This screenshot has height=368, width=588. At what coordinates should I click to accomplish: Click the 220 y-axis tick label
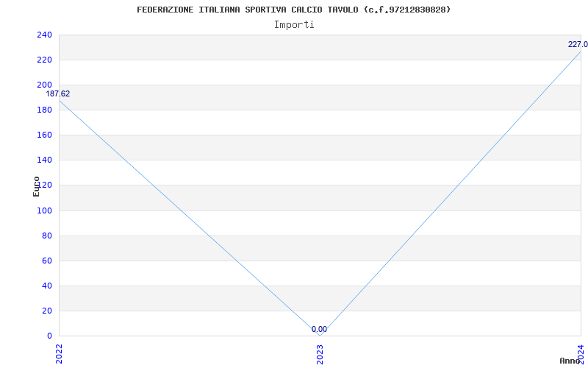pos(44,60)
